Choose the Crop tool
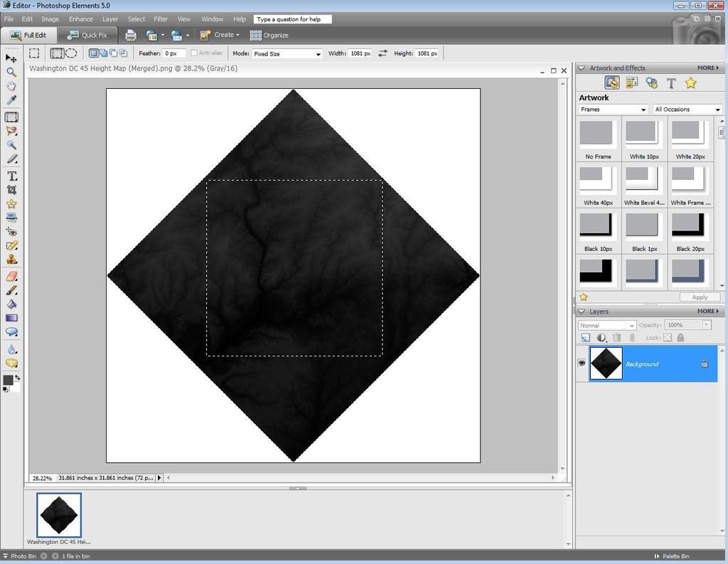The height and width of the screenshot is (564, 728). pyautogui.click(x=11, y=190)
